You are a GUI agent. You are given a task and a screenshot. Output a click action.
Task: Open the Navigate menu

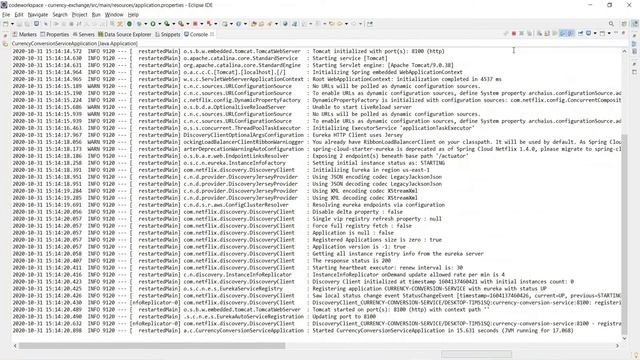[38, 15]
